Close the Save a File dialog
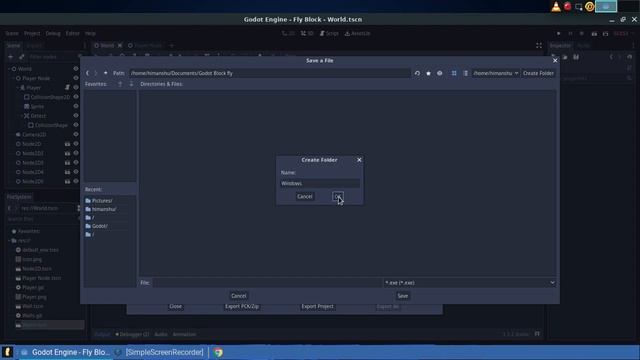640x360 pixels. [x=555, y=60]
